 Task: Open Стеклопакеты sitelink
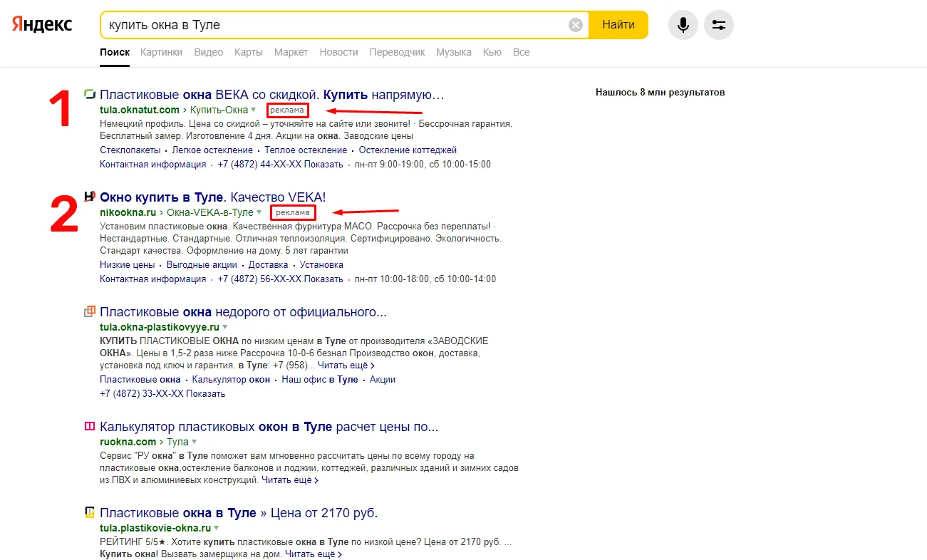point(130,150)
